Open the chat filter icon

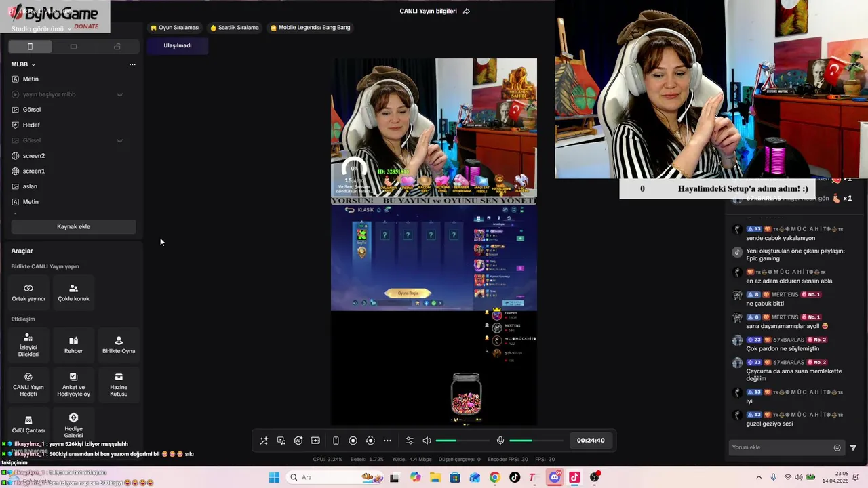pyautogui.click(x=853, y=447)
